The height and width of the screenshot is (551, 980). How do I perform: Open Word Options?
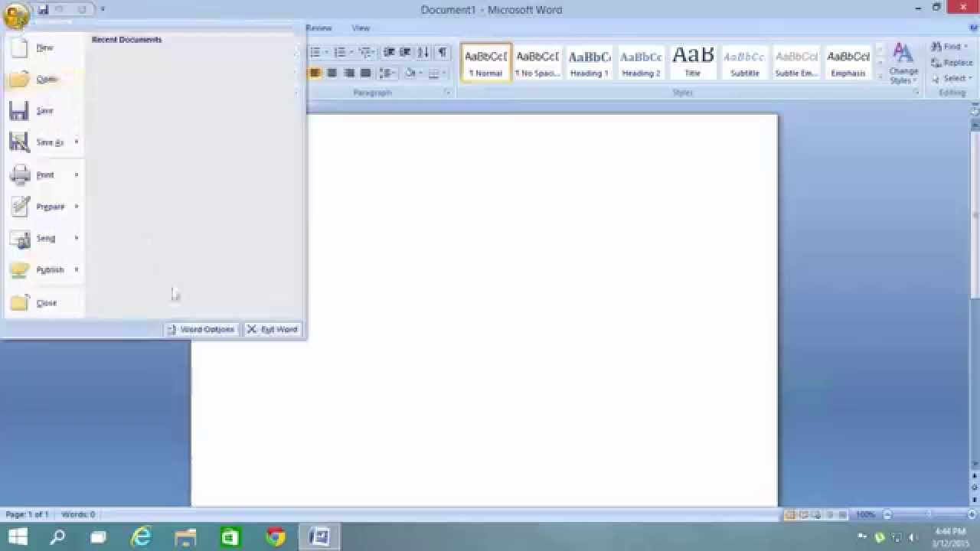(x=201, y=329)
